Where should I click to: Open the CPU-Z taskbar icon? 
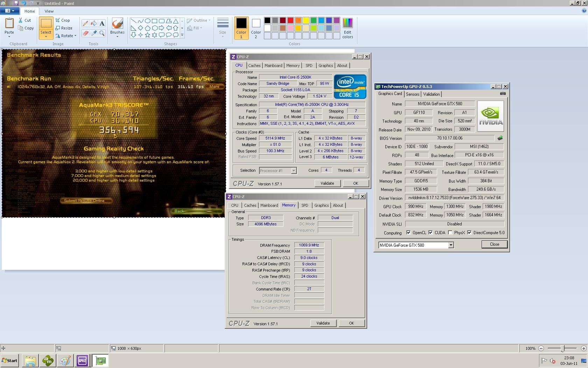click(82, 360)
